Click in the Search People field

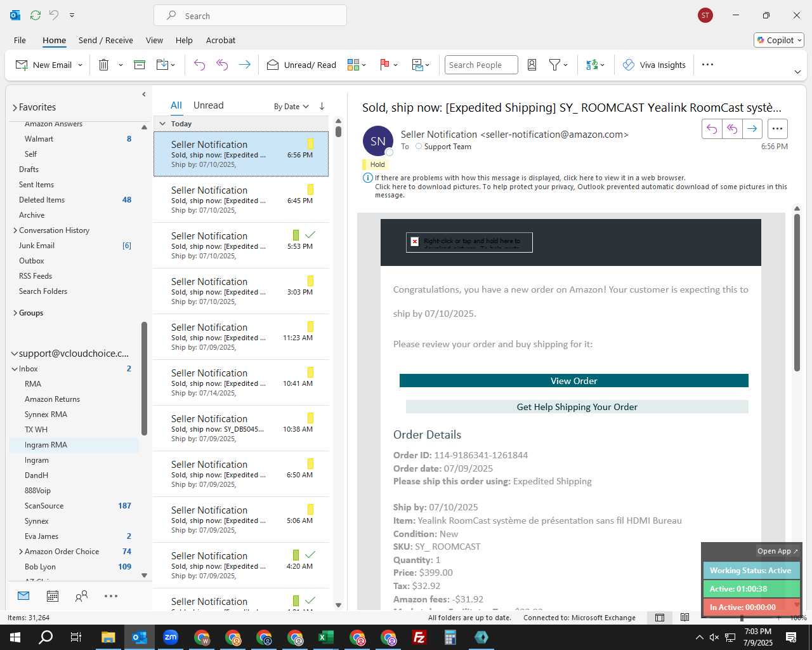tap(481, 65)
